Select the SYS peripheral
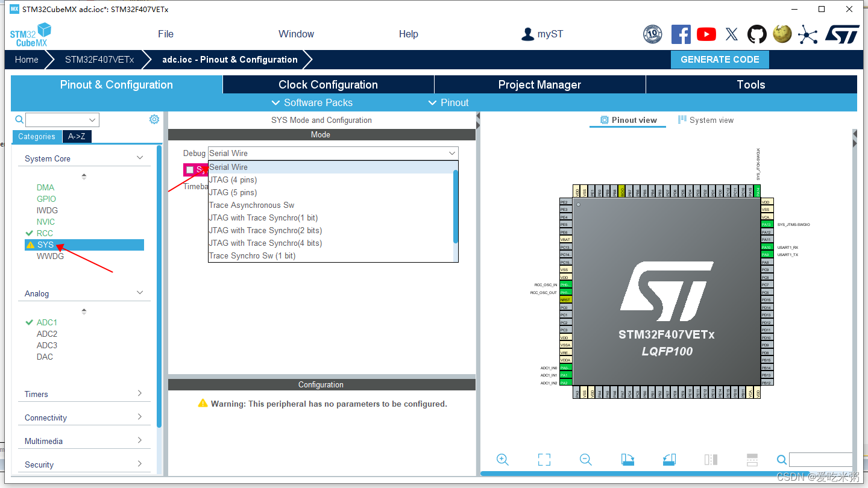Image resolution: width=868 pixels, height=488 pixels. [x=84, y=245]
